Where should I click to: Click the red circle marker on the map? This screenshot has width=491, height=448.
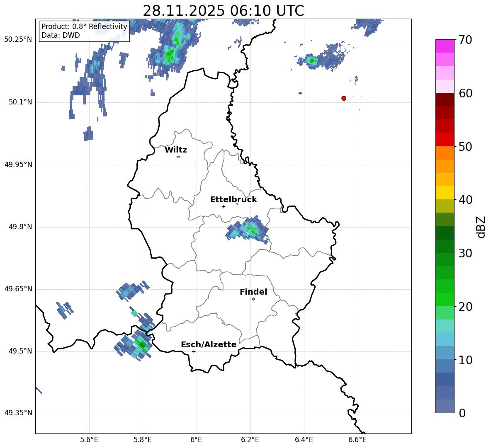343,98
